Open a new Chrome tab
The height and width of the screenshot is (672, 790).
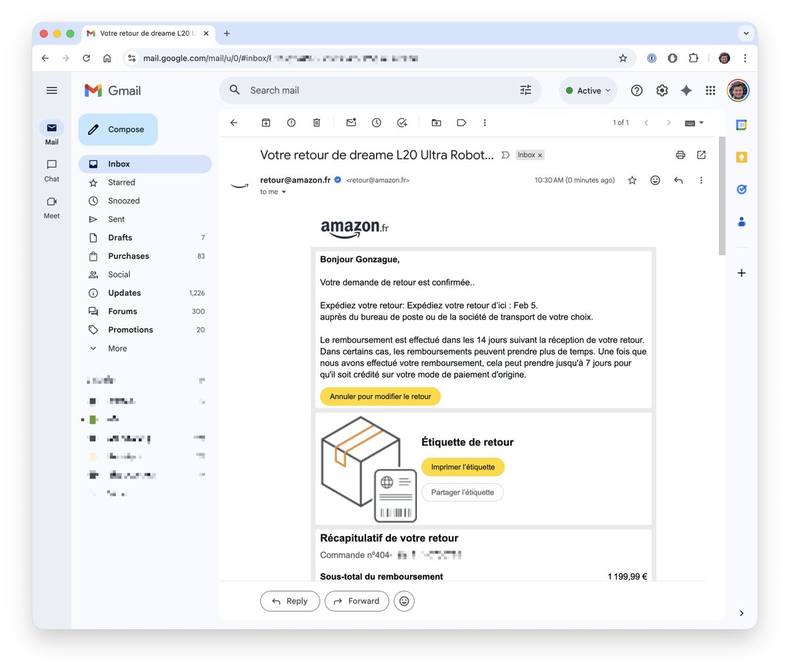[x=226, y=34]
